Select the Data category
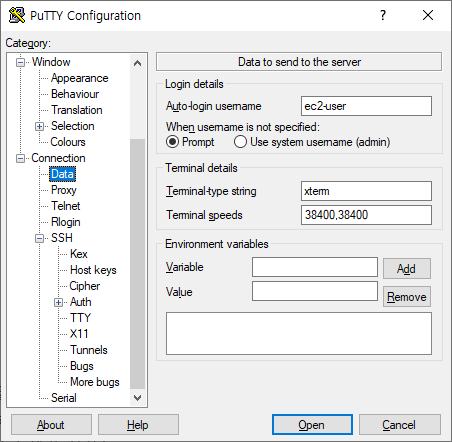452x442 pixels. coord(62,174)
